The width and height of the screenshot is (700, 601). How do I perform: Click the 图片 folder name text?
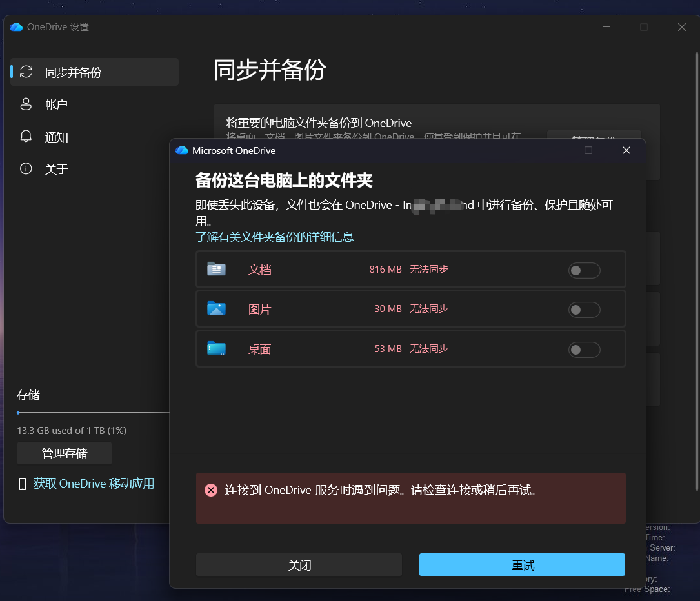pos(260,309)
